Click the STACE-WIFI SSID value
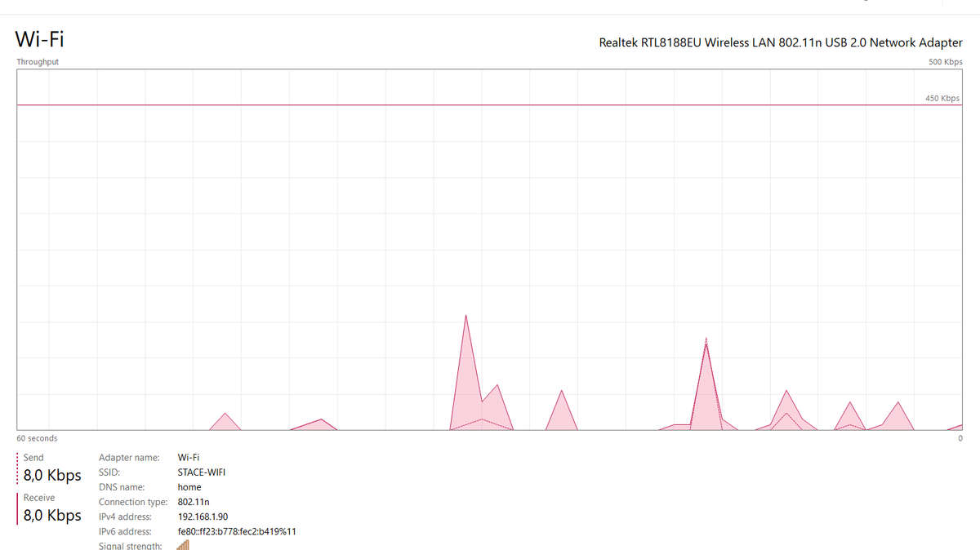 (201, 472)
